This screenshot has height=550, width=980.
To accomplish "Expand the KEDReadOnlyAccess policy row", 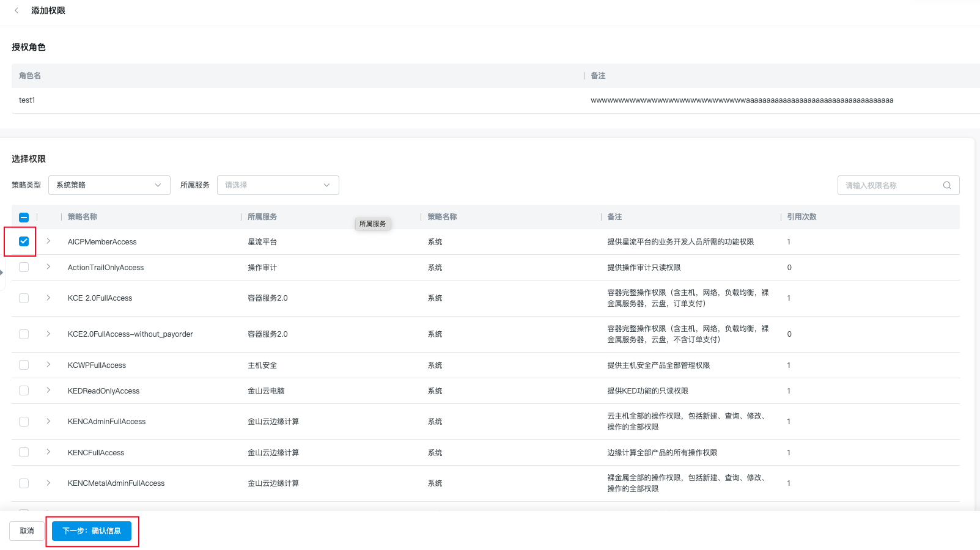I will (x=48, y=391).
